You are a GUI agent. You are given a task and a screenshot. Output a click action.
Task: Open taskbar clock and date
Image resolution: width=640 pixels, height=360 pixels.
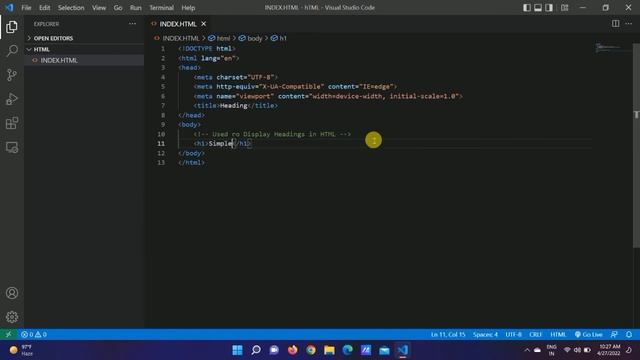(x=609, y=350)
